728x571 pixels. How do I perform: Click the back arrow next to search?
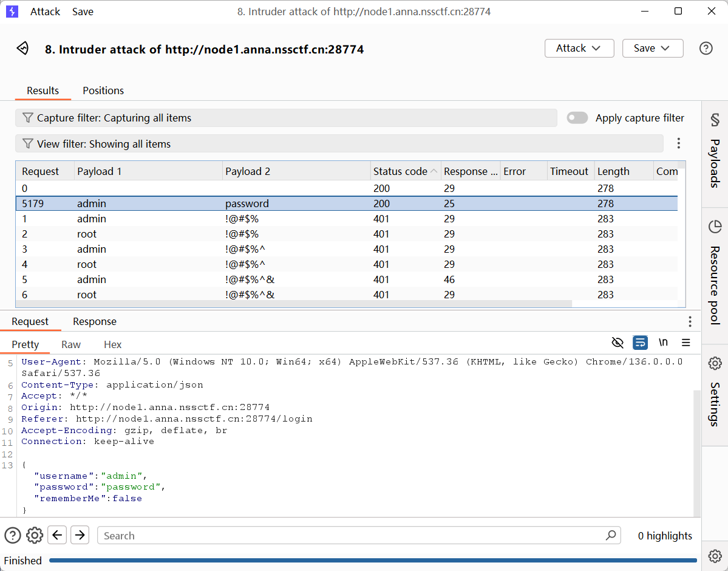57,535
